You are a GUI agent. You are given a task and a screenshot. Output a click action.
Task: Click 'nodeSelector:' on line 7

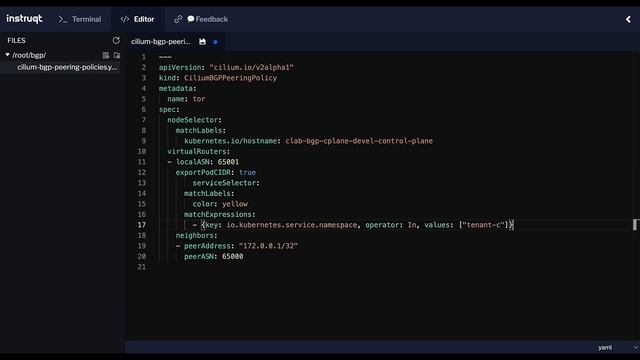pyautogui.click(x=194, y=120)
